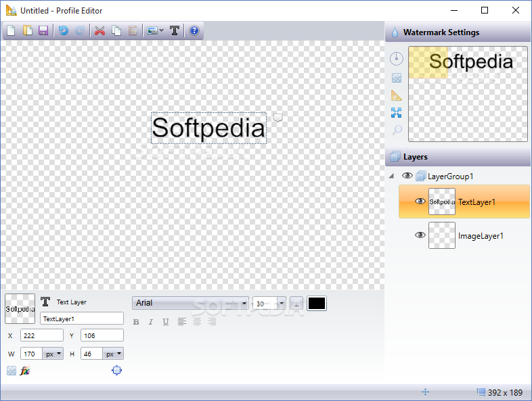The width and height of the screenshot is (532, 401).
Task: Click the water drop Watermark Settings icon
Action: click(395, 32)
